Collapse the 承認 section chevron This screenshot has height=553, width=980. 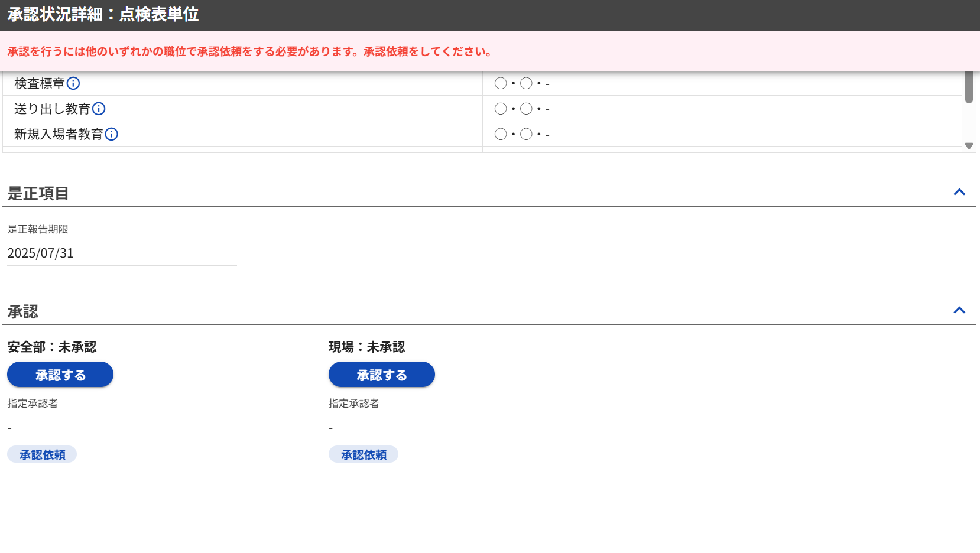pyautogui.click(x=959, y=310)
